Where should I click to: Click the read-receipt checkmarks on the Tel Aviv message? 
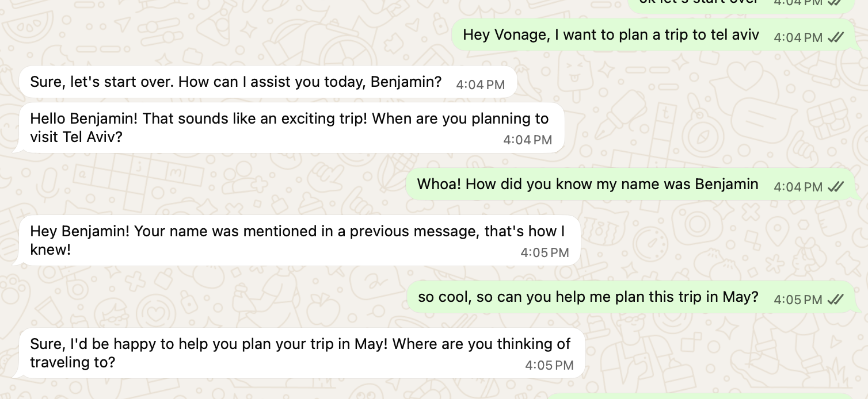pyautogui.click(x=835, y=37)
